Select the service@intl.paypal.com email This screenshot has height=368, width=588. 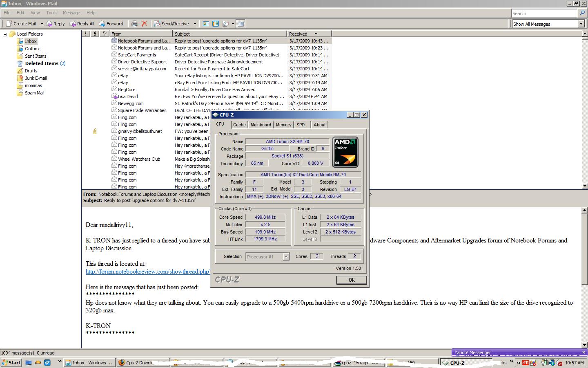(x=207, y=69)
